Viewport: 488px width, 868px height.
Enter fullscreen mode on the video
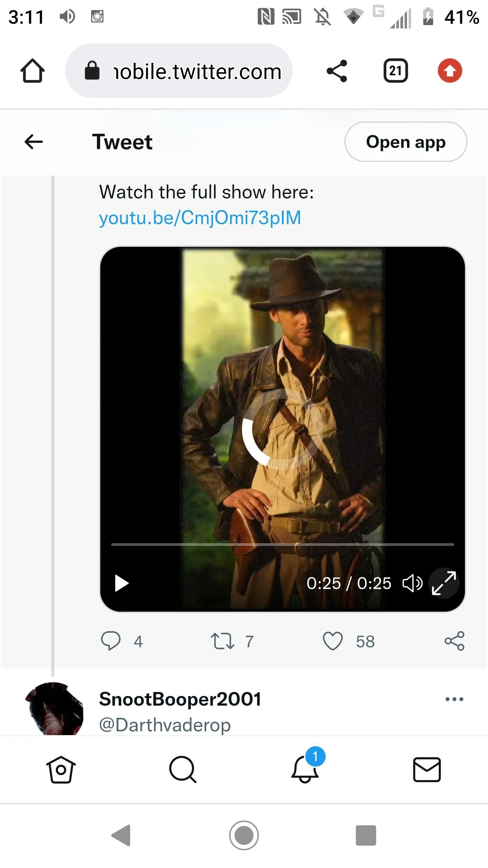444,583
